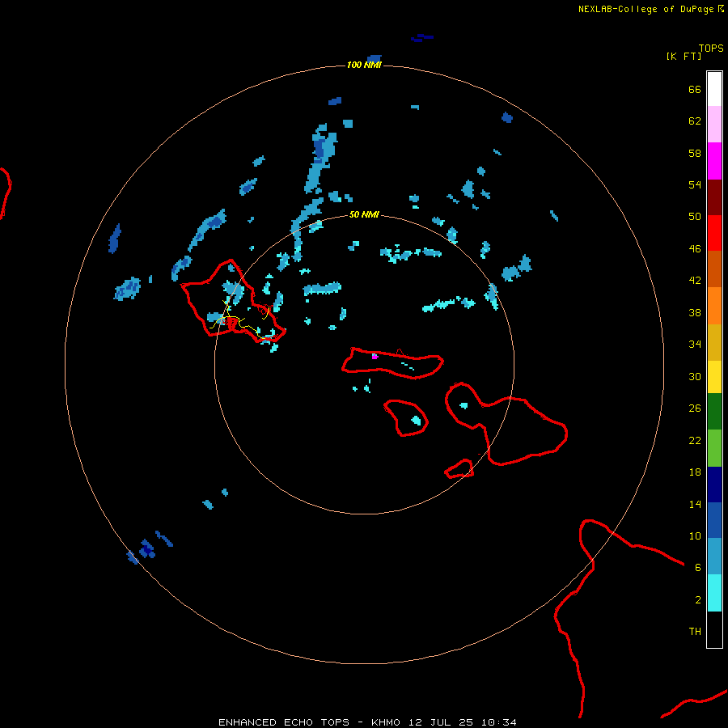Viewport: 728px width, 728px height.
Task: Click the legend value 54
Action: coord(695,184)
